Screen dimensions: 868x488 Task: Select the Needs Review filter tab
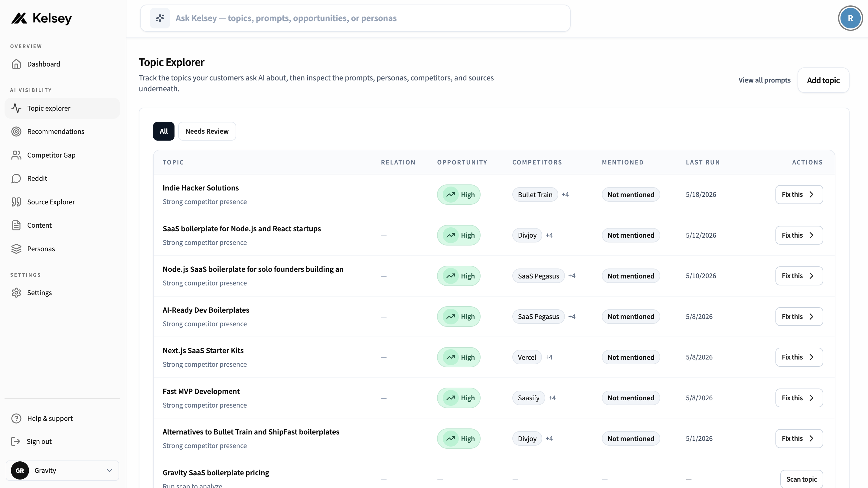pyautogui.click(x=207, y=131)
